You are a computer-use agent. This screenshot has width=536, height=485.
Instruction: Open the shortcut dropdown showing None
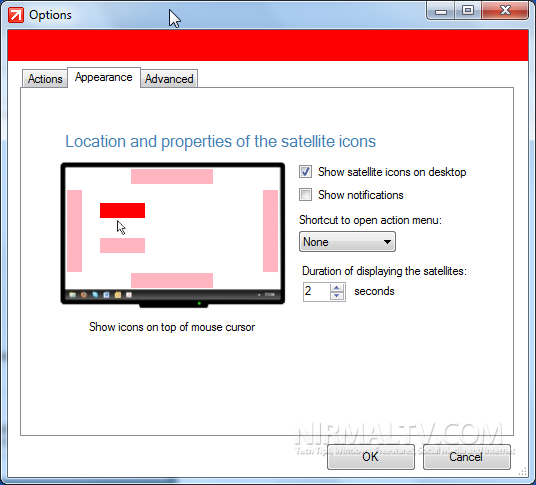pyautogui.click(x=347, y=242)
